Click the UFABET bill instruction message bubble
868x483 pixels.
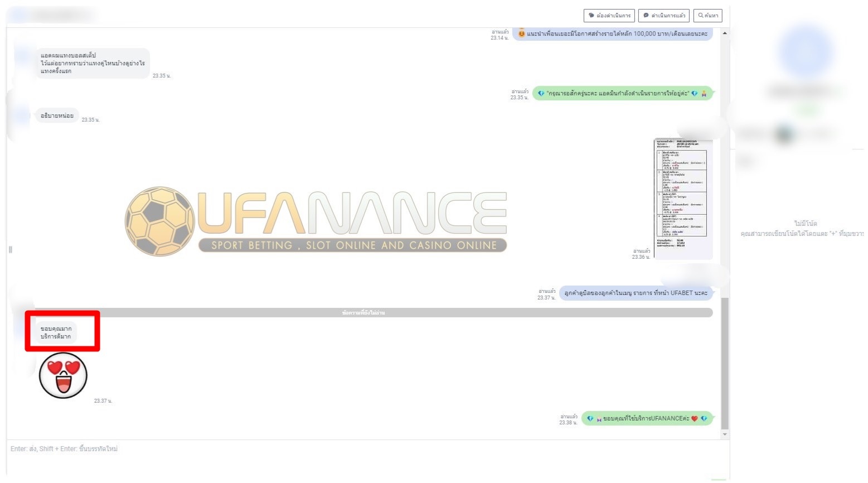pyautogui.click(x=636, y=293)
